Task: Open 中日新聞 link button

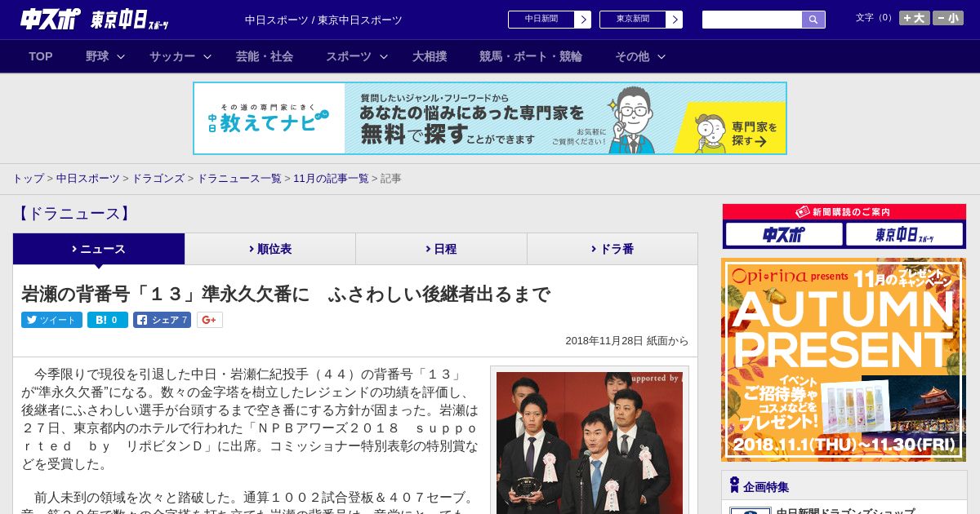Action: pyautogui.click(x=549, y=20)
